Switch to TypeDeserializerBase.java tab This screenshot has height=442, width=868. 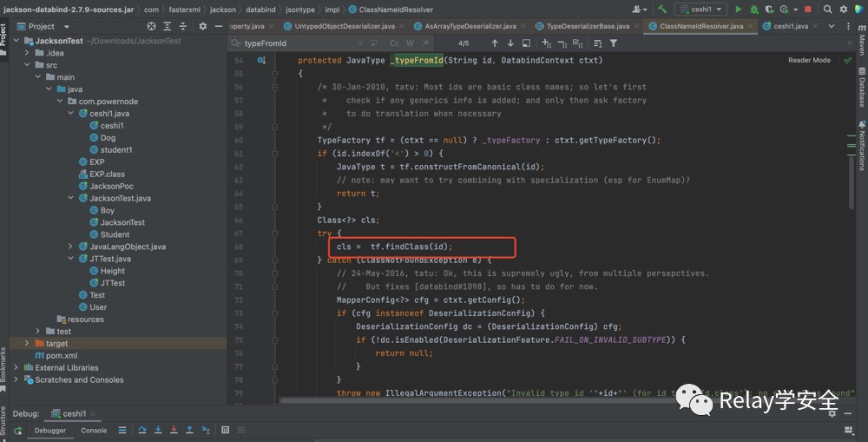[x=588, y=26]
